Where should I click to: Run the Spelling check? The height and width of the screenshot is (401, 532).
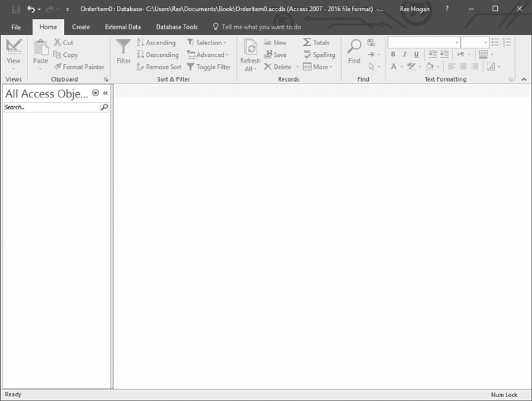(319, 55)
